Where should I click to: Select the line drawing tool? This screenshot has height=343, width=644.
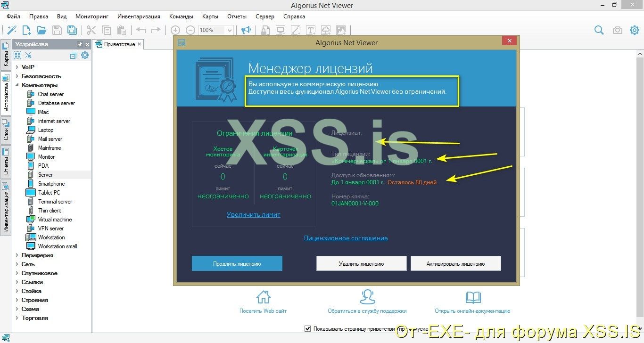pyautogui.click(x=296, y=30)
